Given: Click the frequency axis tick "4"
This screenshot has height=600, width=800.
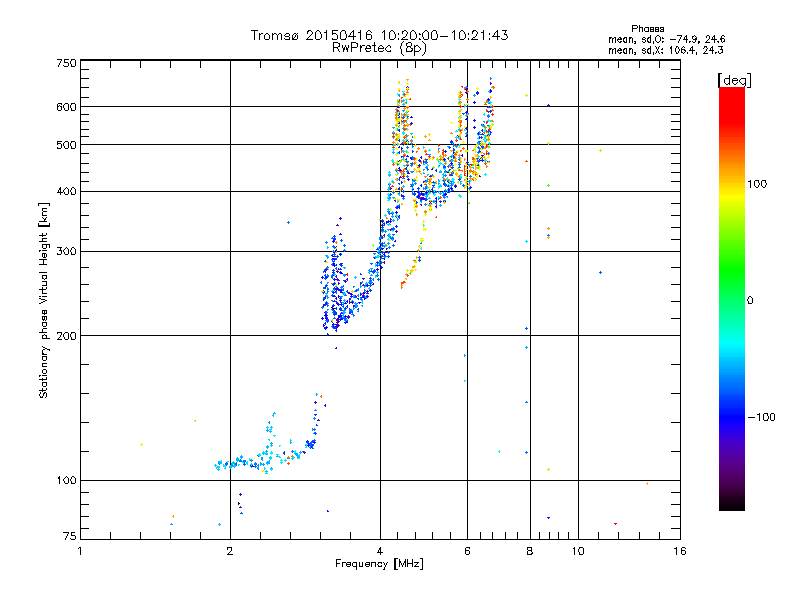Looking at the screenshot, I should pos(380,551).
